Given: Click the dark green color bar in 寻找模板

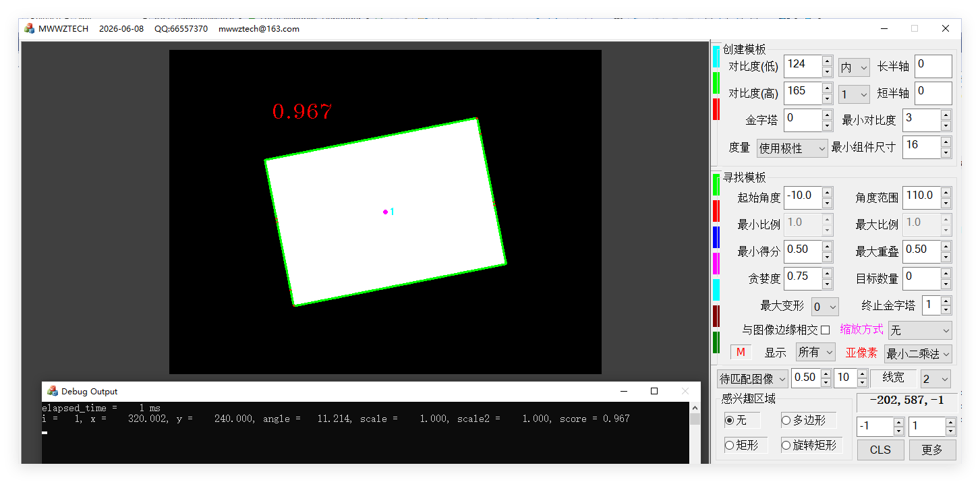Looking at the screenshot, I should click(716, 342).
